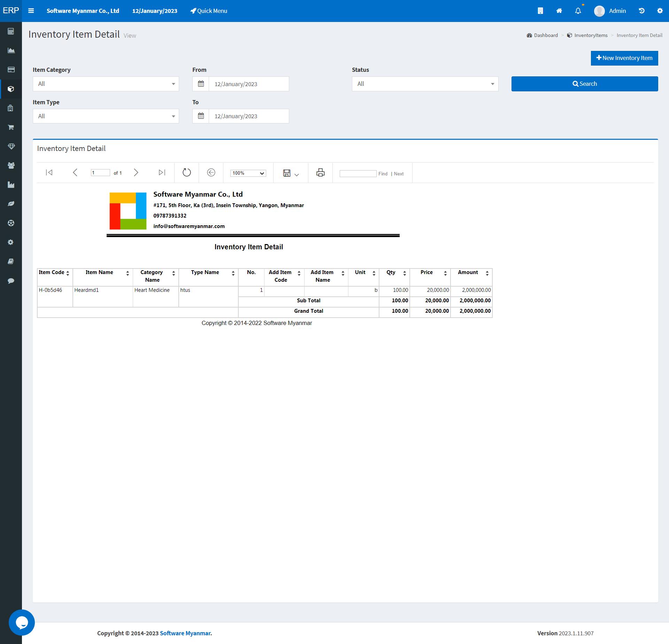Sort by Item Code column
This screenshot has width=669, height=644.
click(x=68, y=273)
